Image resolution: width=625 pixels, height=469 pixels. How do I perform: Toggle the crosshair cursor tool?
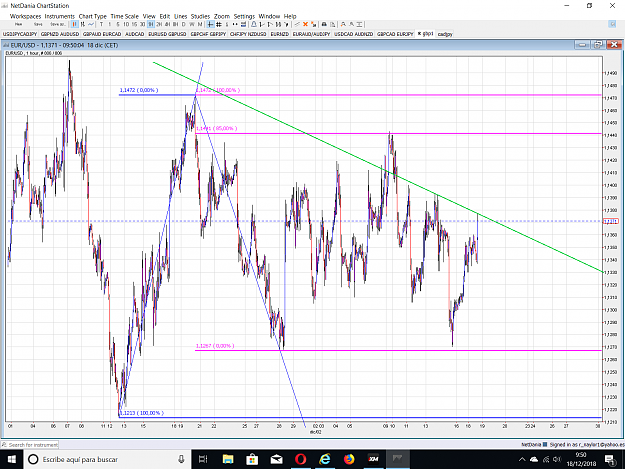210,24
